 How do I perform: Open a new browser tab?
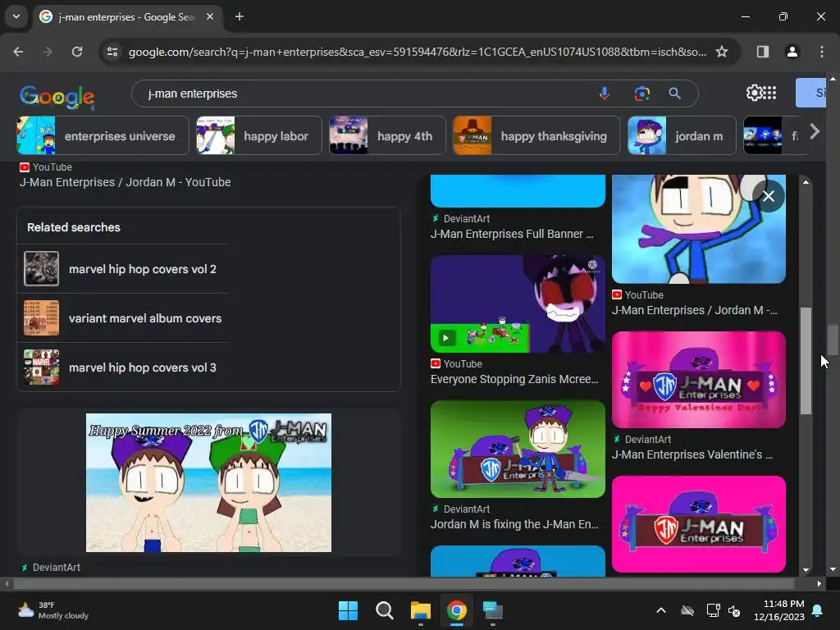240,16
